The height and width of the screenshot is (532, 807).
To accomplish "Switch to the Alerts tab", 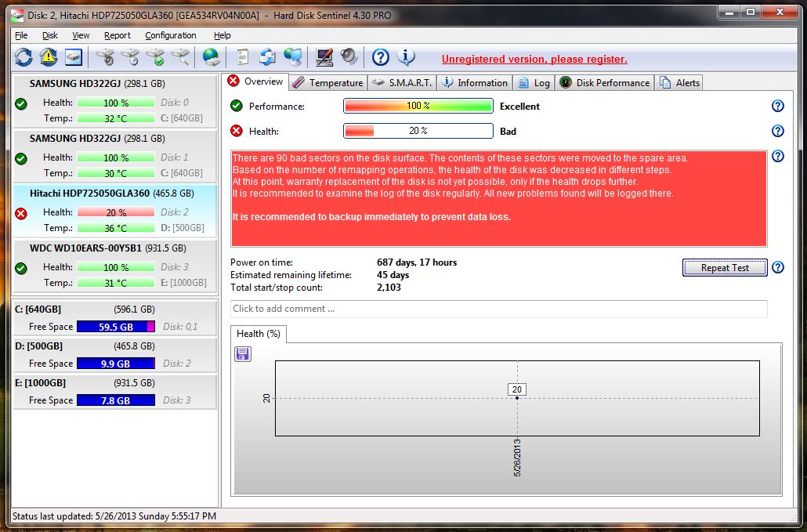I will click(x=679, y=83).
